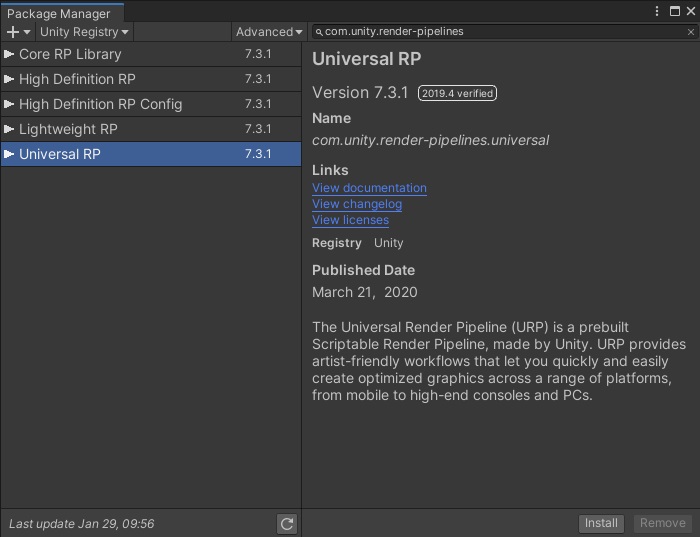
Task: Expand the Universal RP versions arrow
Action: [8, 154]
